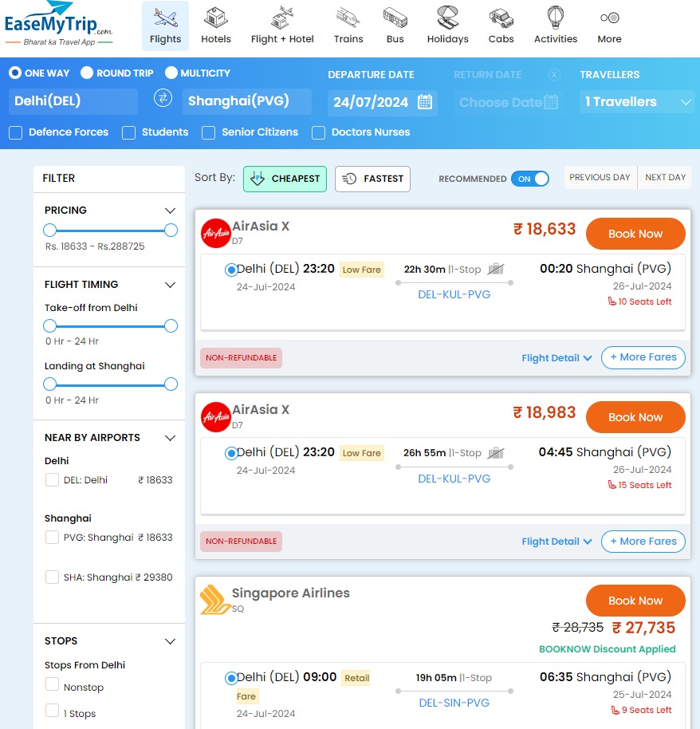Image resolution: width=700 pixels, height=729 pixels.
Task: Check the Senior Citizens fare checkbox
Action: 209,132
